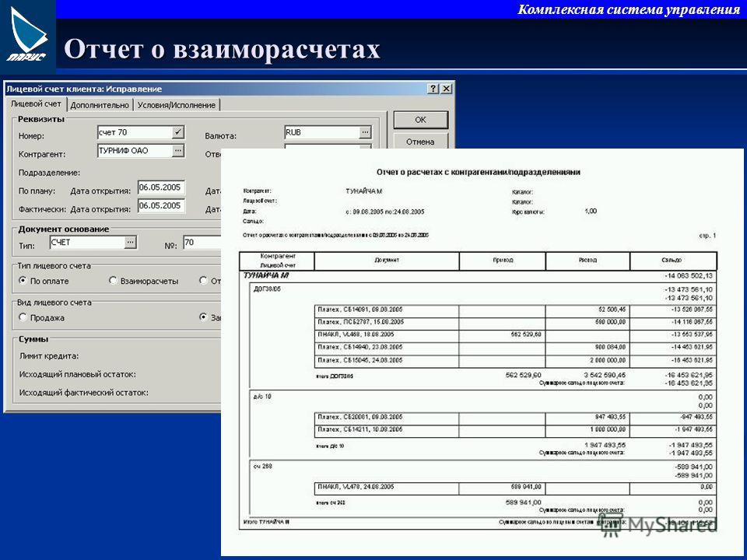747x560 pixels.
Task: Click the д/с 10 total Расход "1 947 493,55"
Action: pyautogui.click(x=605, y=445)
